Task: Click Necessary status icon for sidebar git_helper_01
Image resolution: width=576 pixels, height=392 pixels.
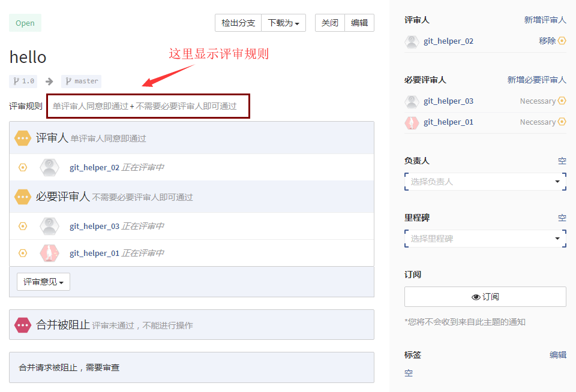Action: (x=562, y=122)
